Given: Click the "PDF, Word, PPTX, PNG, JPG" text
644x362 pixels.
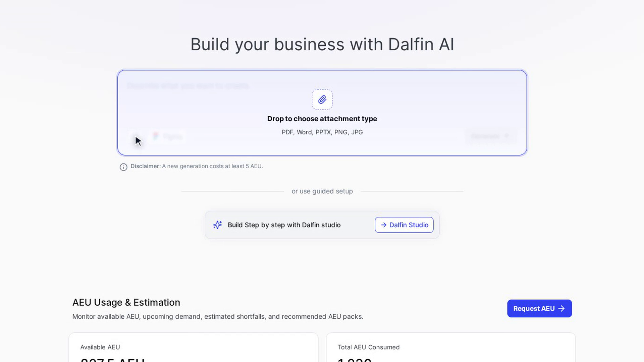Looking at the screenshot, I should (322, 132).
